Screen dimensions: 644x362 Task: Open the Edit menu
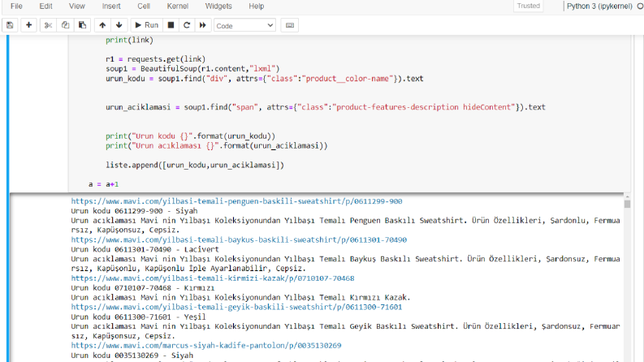click(x=45, y=6)
